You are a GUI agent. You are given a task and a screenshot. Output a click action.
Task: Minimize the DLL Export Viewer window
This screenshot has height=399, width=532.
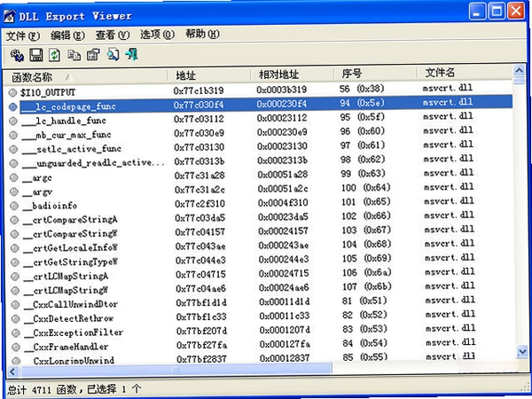(477, 12)
